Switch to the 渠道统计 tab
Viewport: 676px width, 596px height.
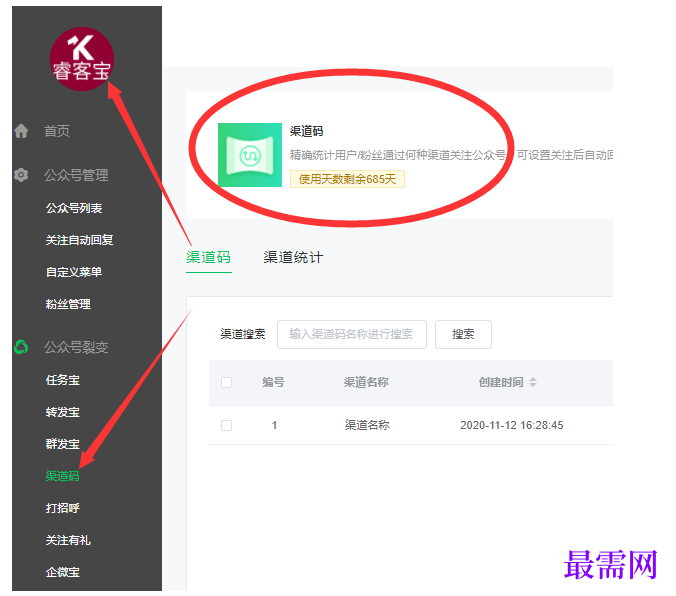point(293,257)
